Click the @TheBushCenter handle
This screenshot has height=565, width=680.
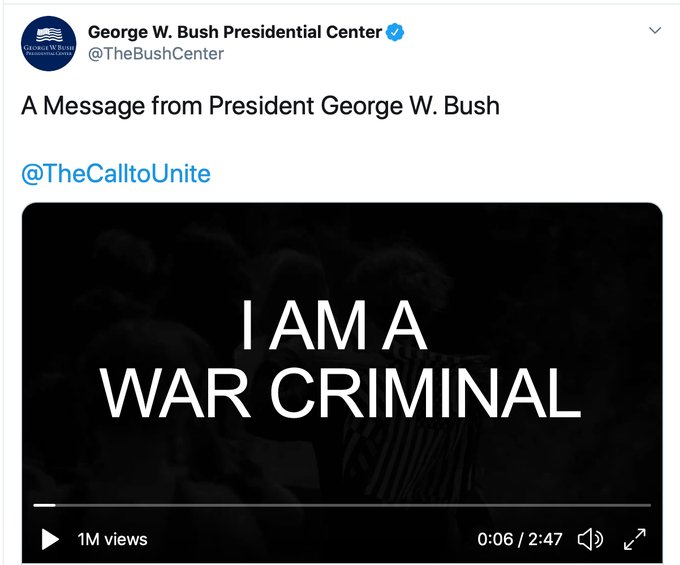[x=156, y=54]
